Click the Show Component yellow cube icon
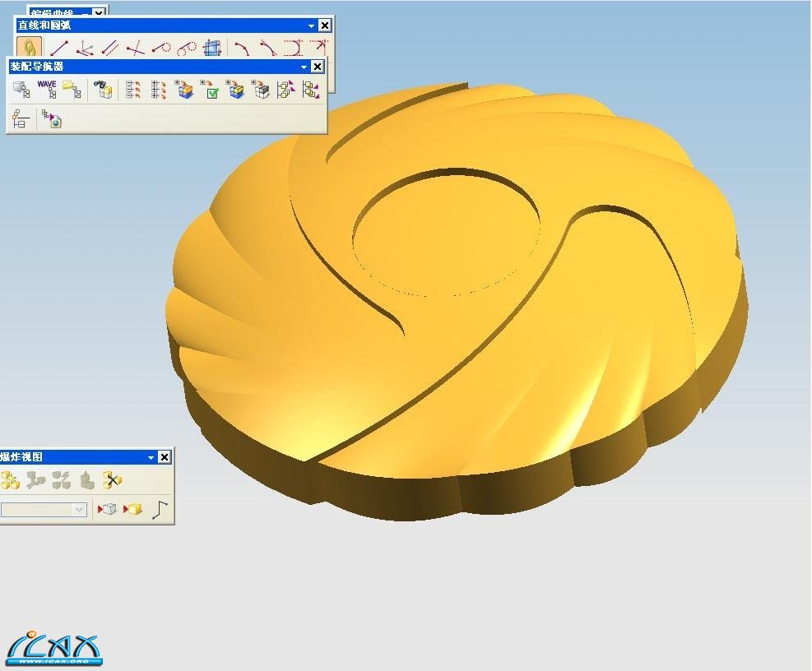 point(132,510)
